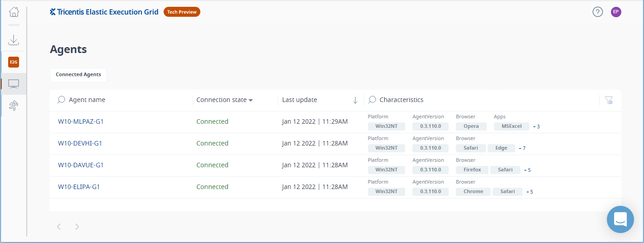Click 0.3.110.0 version tag for W10-DAVUE-G1

pyautogui.click(x=431, y=170)
